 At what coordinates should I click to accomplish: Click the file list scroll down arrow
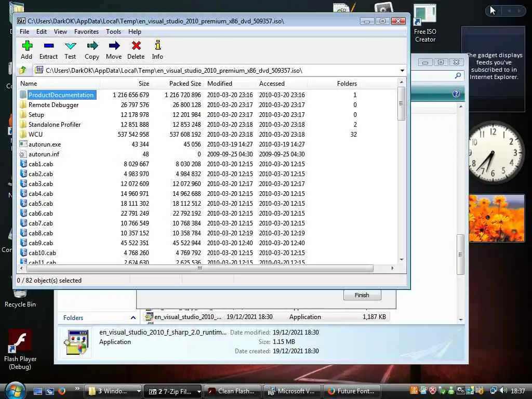tap(402, 260)
